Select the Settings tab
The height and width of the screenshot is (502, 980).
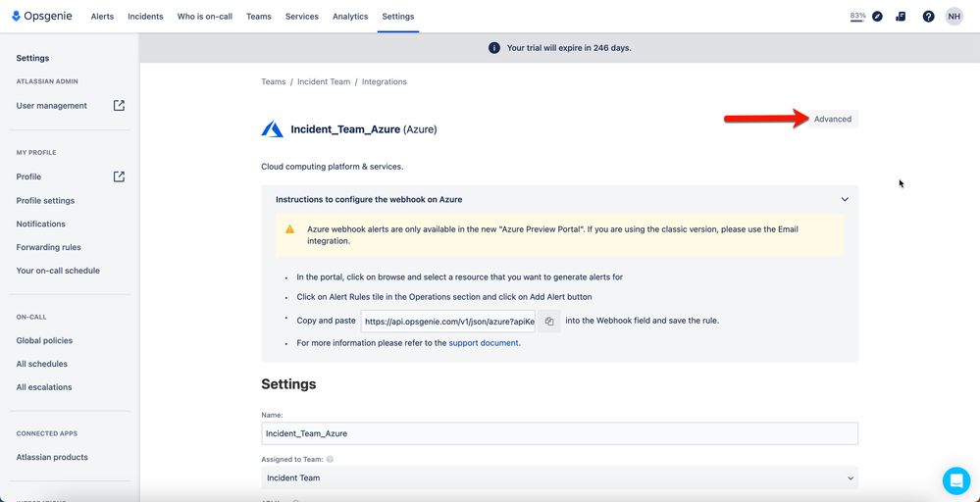(398, 17)
